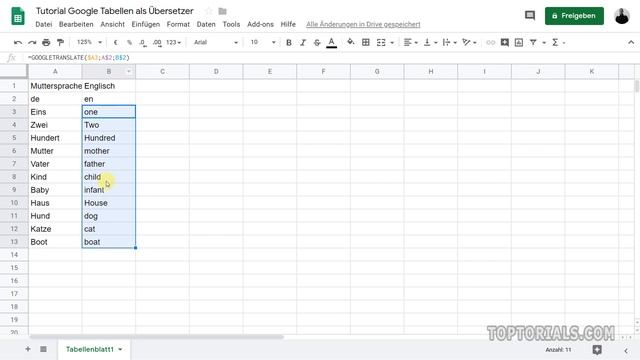Open comments history speech bubble icon
The height and width of the screenshot is (360, 640).
coord(530,16)
